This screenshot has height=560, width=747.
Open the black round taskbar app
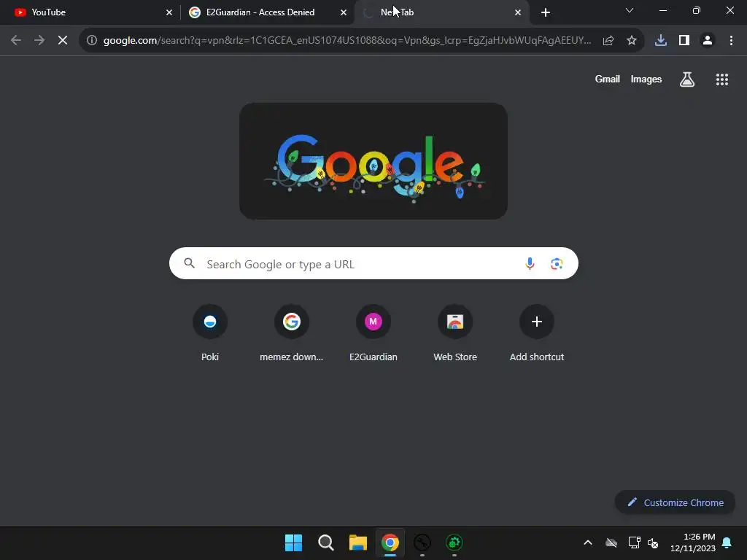(x=422, y=542)
